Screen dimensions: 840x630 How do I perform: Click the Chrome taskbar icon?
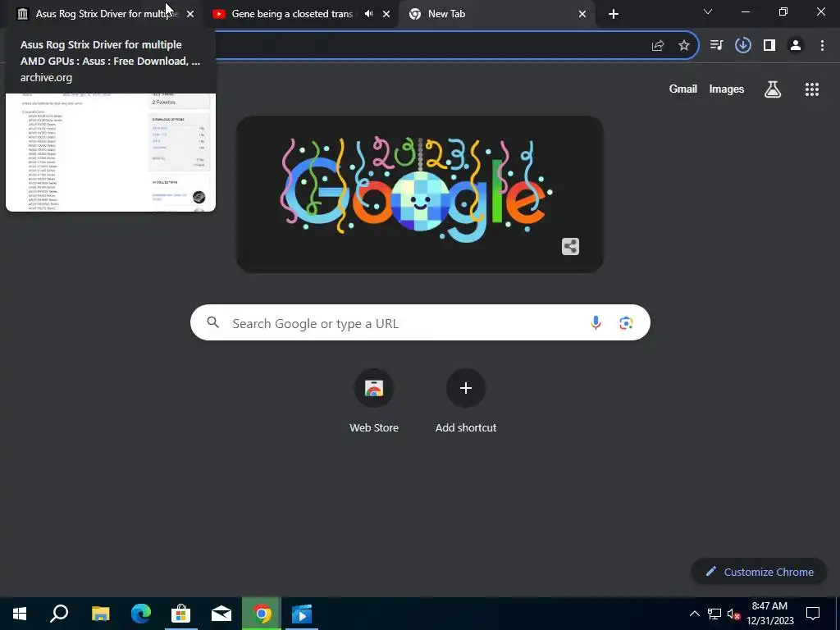pos(262,614)
